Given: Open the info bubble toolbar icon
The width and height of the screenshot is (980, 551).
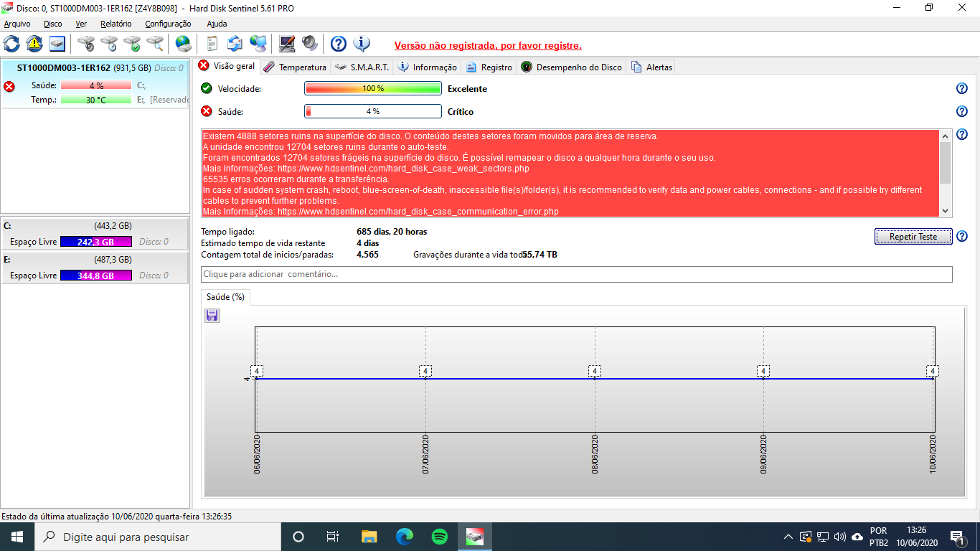Looking at the screenshot, I should (x=362, y=44).
